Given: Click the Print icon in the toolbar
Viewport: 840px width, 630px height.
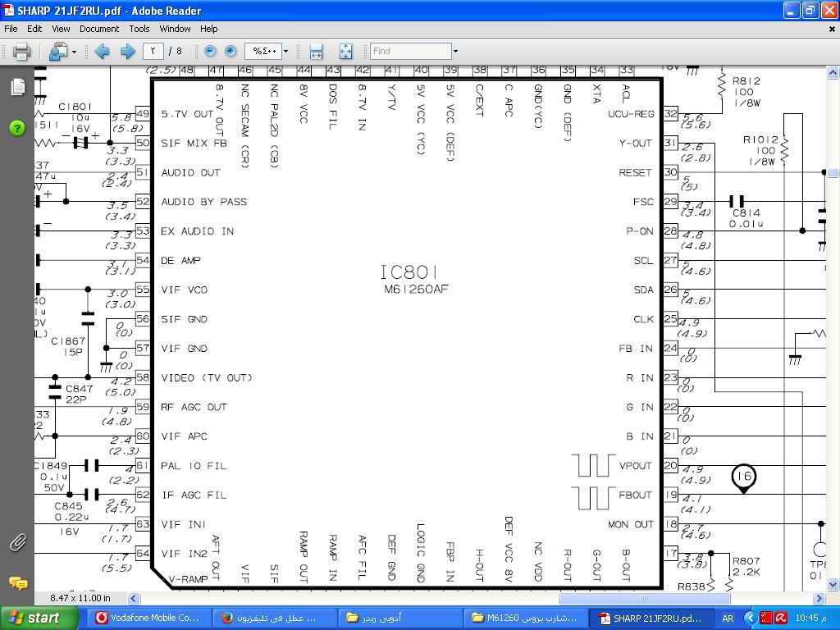Looking at the screenshot, I should 21,52.
